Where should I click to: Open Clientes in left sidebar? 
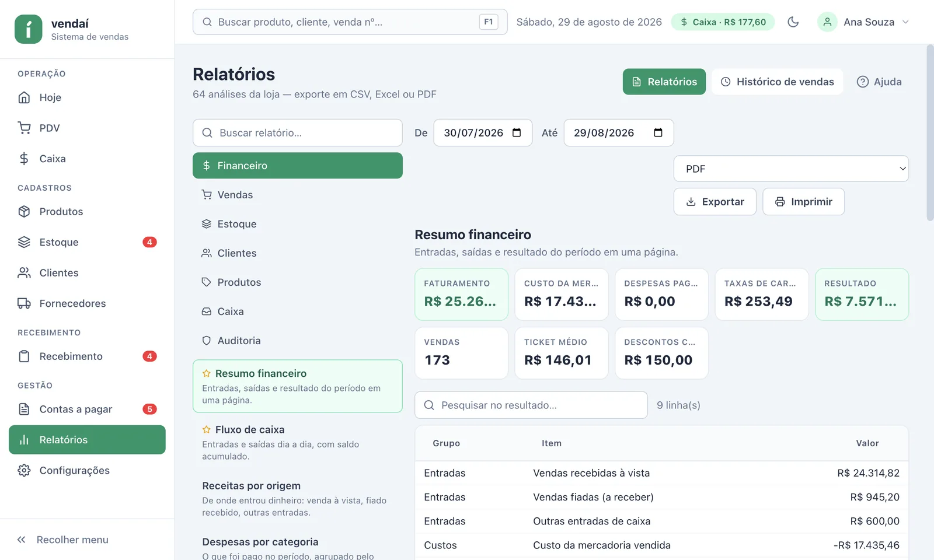[x=87, y=273]
